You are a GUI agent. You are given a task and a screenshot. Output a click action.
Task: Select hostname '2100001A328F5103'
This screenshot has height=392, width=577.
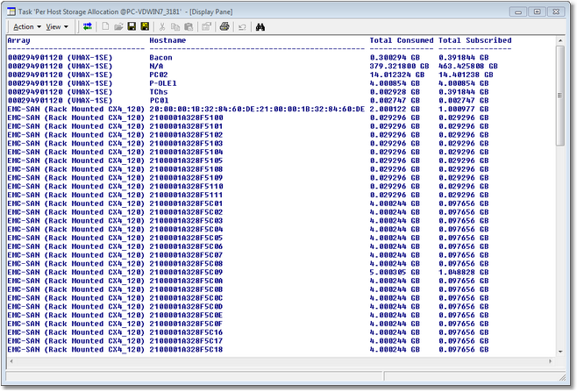tap(186, 144)
